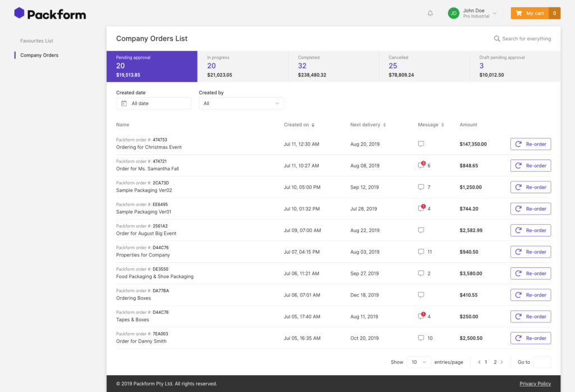This screenshot has height=392, width=575.
Task: Sort by Created on column
Action: (x=313, y=125)
